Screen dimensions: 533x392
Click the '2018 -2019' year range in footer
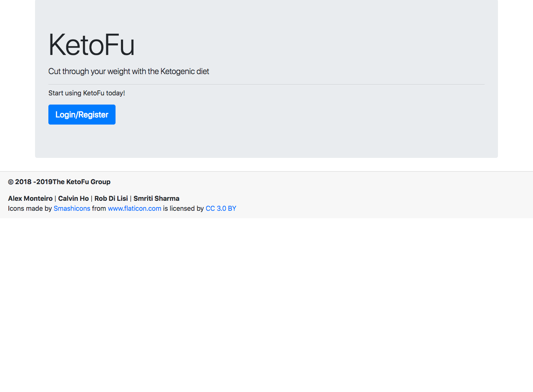[x=33, y=182]
